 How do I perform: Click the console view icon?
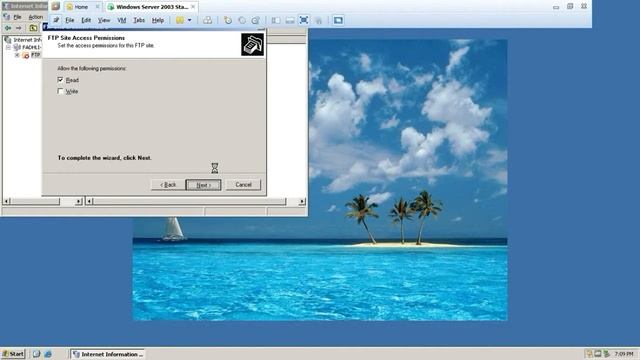click(338, 20)
